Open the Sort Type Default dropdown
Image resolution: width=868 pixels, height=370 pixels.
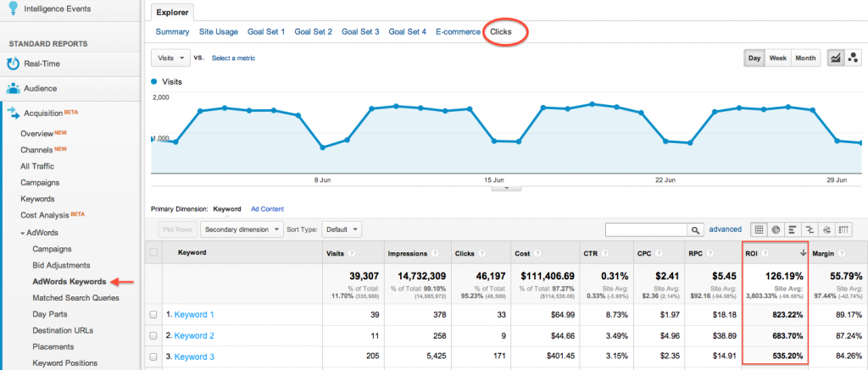(x=342, y=229)
